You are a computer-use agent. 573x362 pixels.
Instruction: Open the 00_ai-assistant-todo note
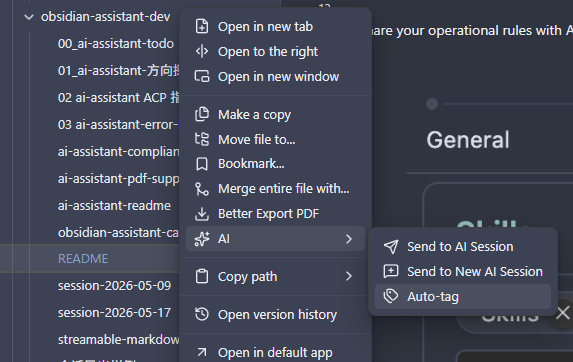(115, 44)
